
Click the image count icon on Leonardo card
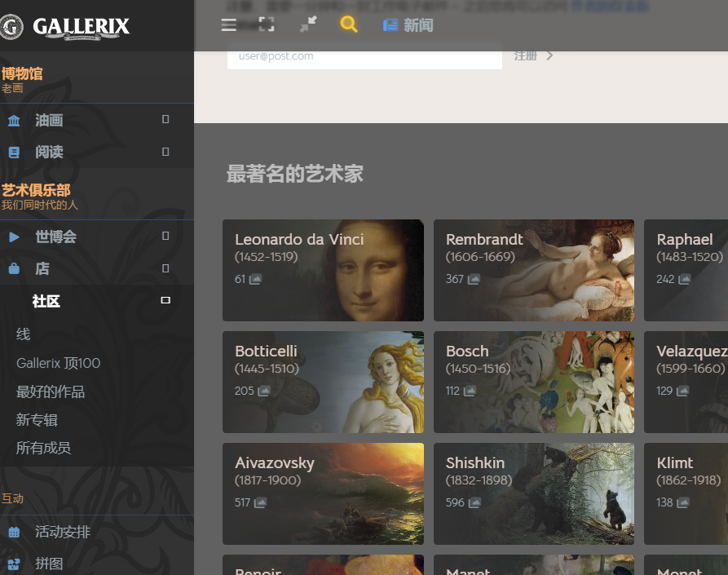click(x=255, y=279)
